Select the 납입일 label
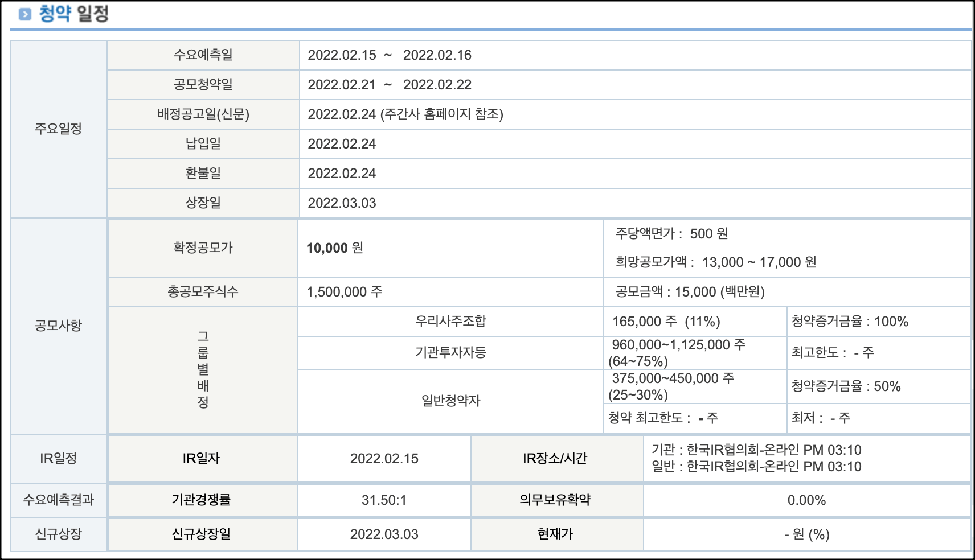The width and height of the screenshot is (975, 560). coord(203,144)
